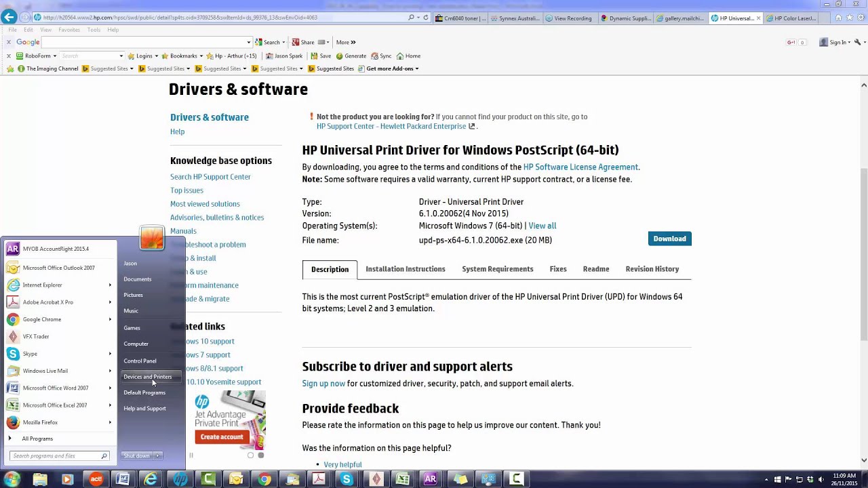Open MYOB AccountRight 2015.4 from Start menu

(59, 249)
